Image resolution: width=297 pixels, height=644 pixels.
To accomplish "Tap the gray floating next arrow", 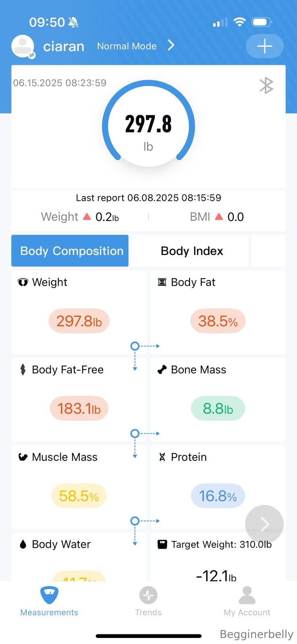I will [x=264, y=524].
